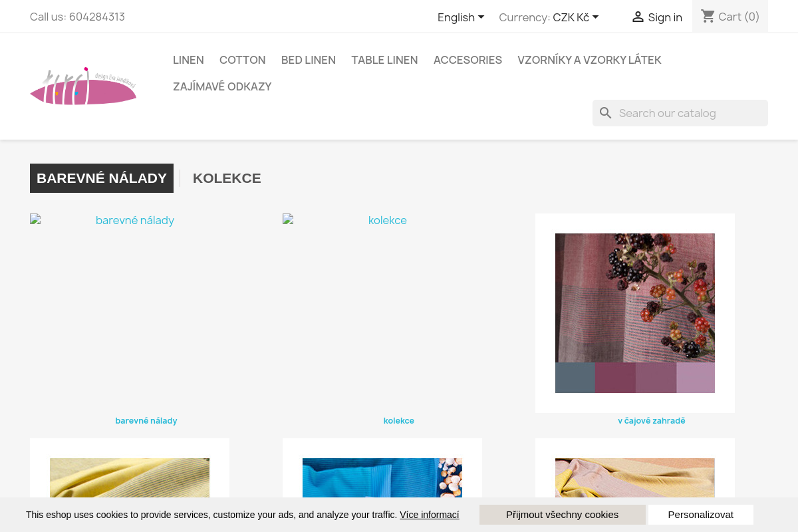Viewport: 798px width, 532px height.
Task: Switch to BAREVNÉ NÁLADY tab
Action: 102,178
